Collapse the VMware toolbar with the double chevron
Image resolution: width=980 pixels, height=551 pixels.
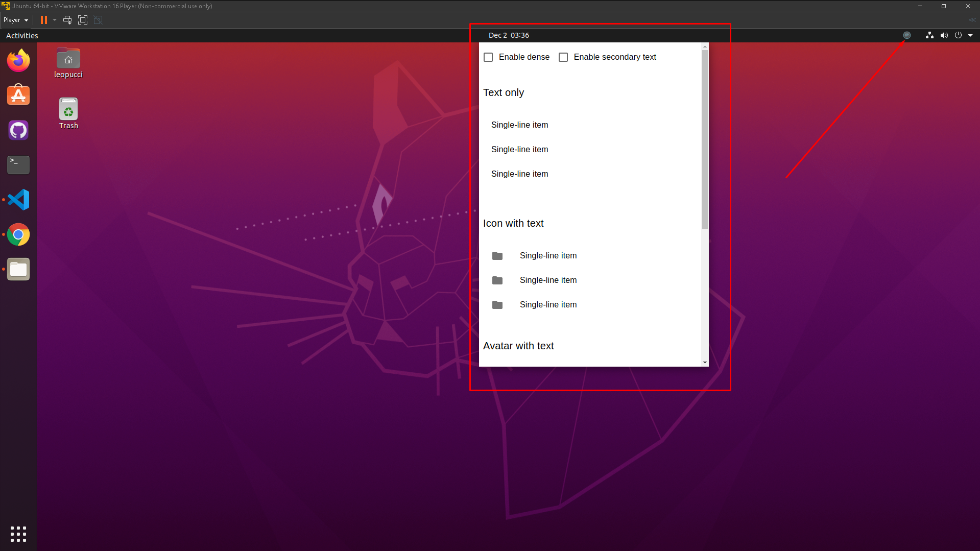pyautogui.click(x=972, y=20)
